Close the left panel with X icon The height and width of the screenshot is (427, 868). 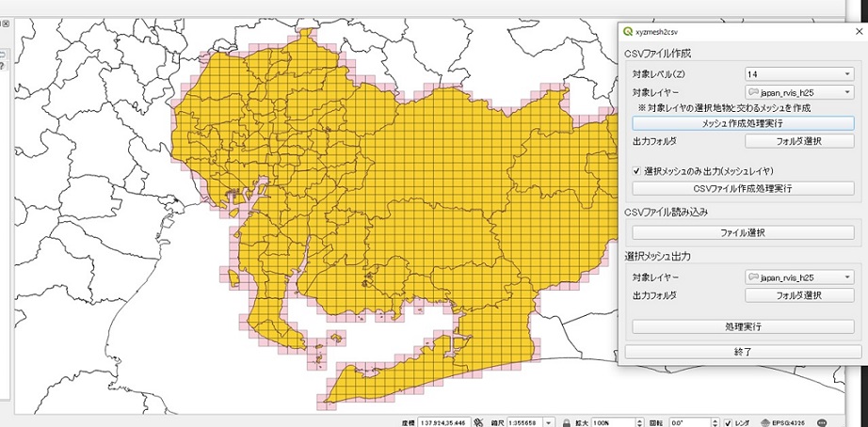[x=5, y=23]
